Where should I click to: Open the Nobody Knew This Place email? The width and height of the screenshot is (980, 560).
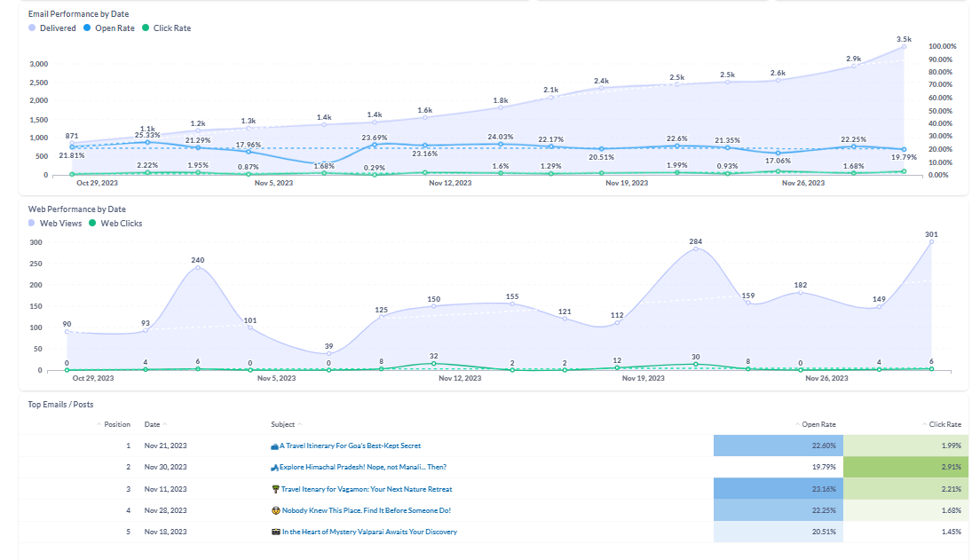point(366,510)
